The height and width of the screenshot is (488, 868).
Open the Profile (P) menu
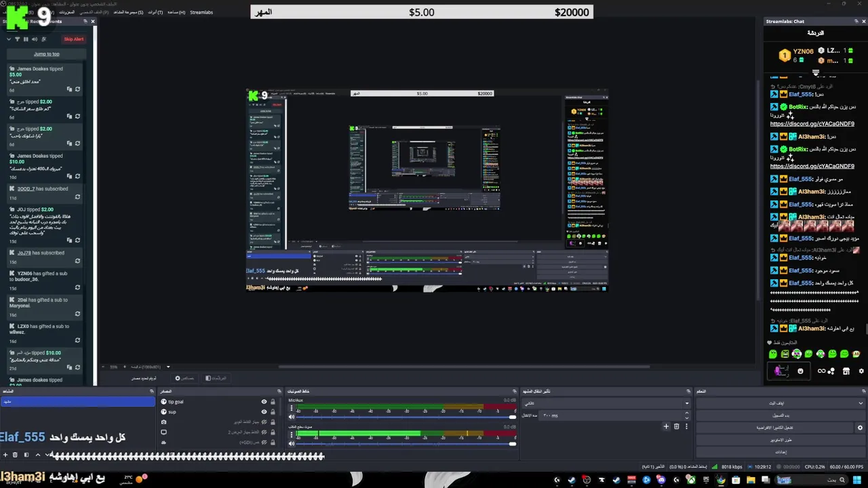pos(95,12)
